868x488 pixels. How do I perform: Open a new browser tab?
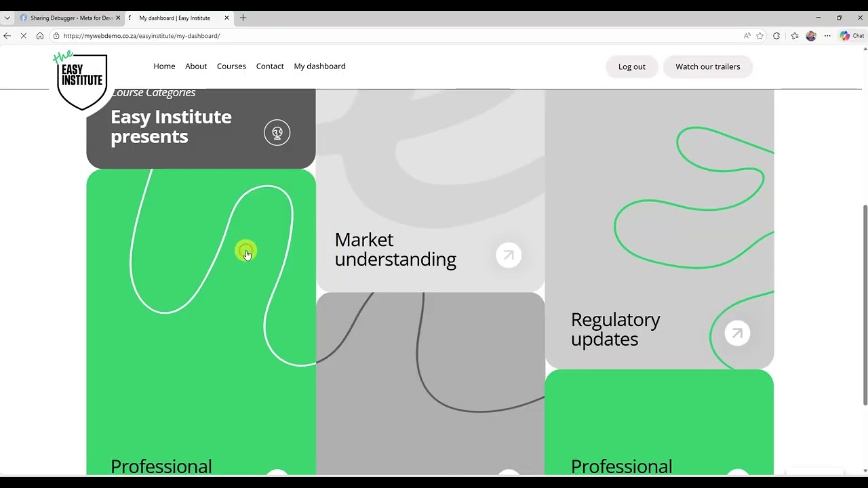[x=243, y=18]
